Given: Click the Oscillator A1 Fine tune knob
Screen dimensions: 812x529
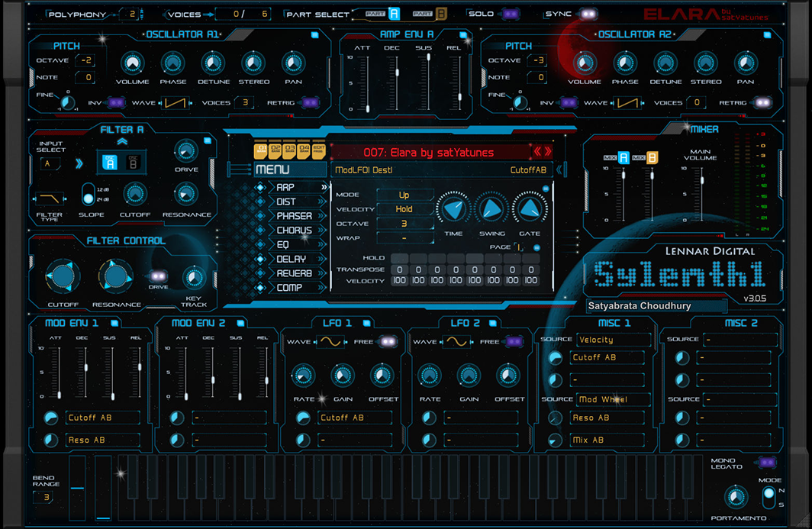Looking at the screenshot, I should [x=67, y=102].
